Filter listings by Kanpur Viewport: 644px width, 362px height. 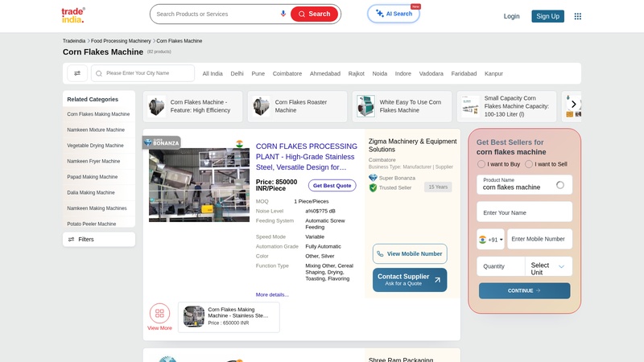pos(493,73)
